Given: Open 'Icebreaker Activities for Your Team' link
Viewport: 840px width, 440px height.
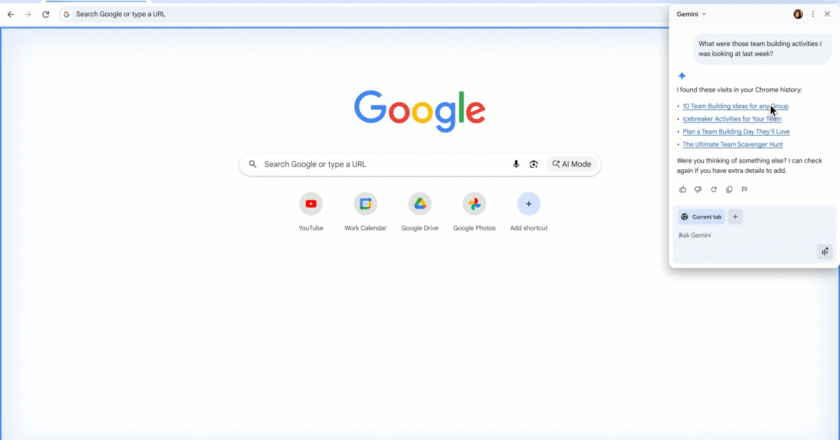Looking at the screenshot, I should pos(732,119).
